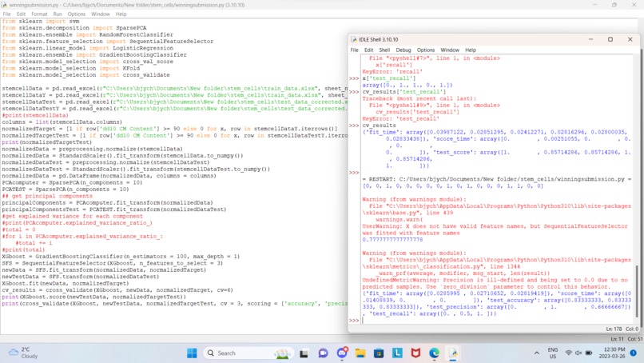The width and height of the screenshot is (644, 363).
Task: Click the 'SFS = SequentialFeatureSelector' code line
Action: (x=112, y=263)
